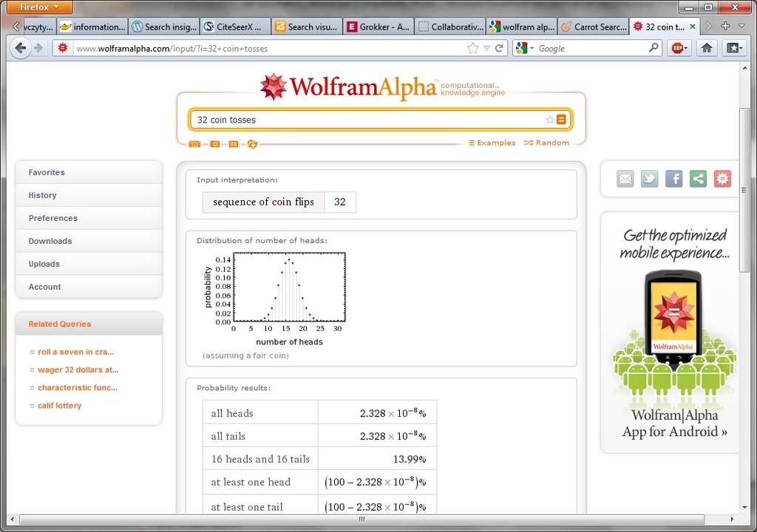Open the list all tabs dropdown
Viewport: 757px width, 532px height.
(742, 26)
